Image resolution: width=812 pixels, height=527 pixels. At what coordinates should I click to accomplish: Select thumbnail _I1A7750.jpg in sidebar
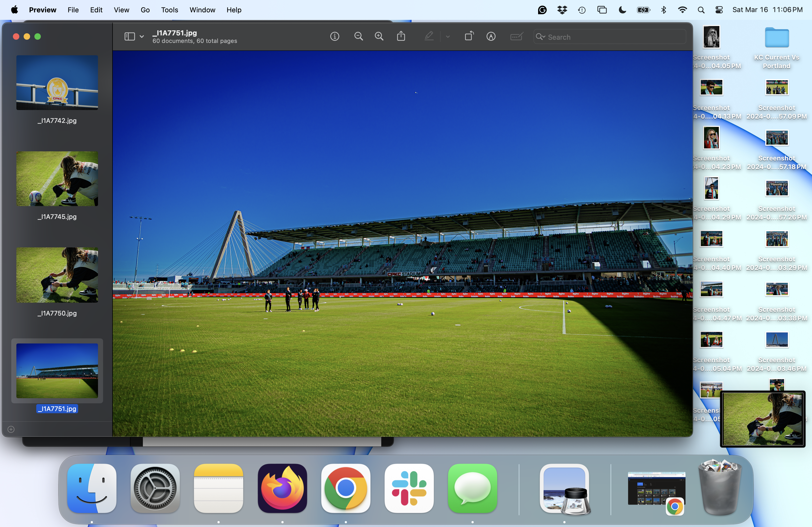pyautogui.click(x=57, y=275)
